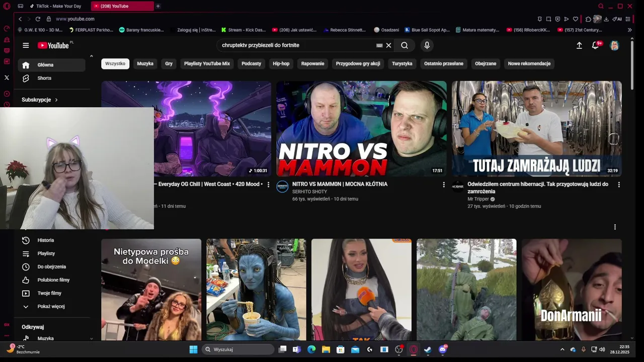Open the browser downloads icon
Screen dimensions: 644x362
coord(606,19)
